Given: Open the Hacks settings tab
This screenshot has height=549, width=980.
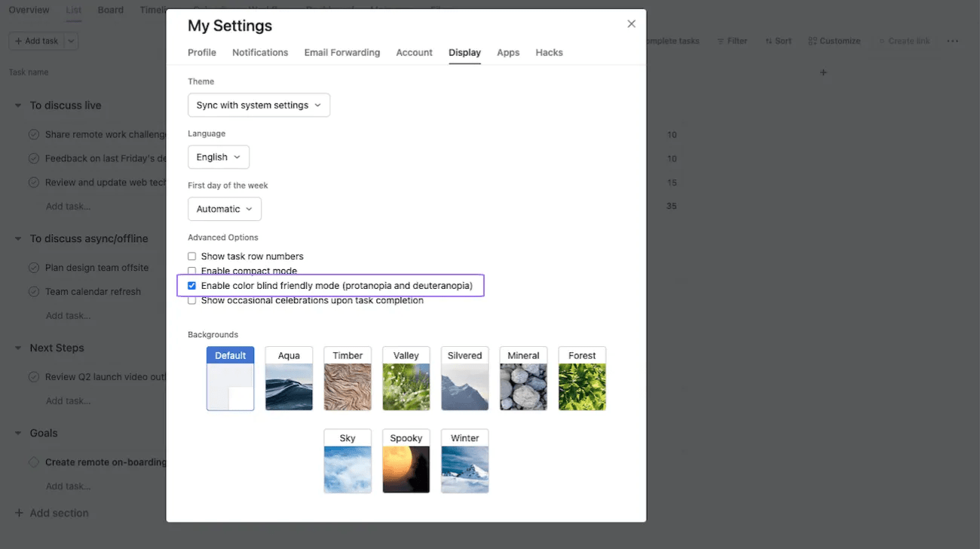Looking at the screenshot, I should 549,53.
